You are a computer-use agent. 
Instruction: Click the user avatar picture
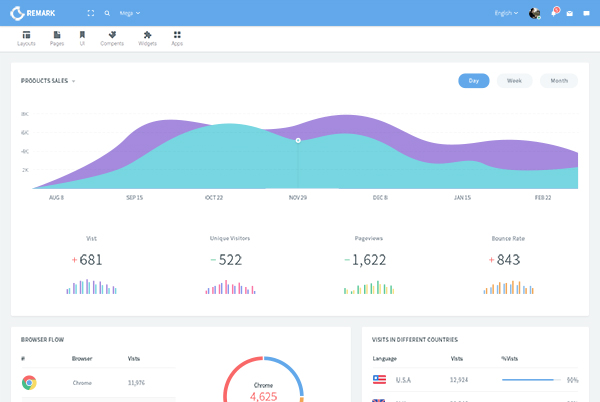pos(535,13)
